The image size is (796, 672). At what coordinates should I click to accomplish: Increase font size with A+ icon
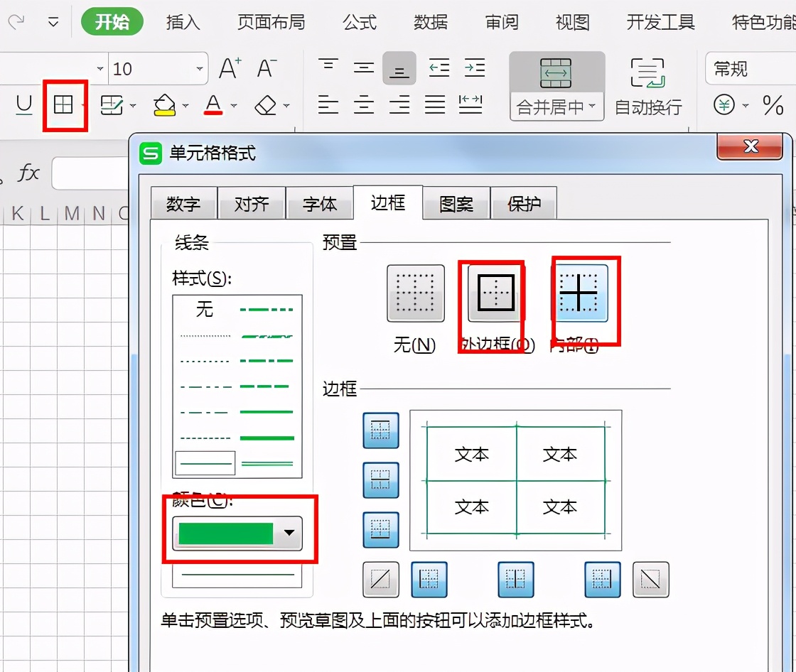click(230, 68)
